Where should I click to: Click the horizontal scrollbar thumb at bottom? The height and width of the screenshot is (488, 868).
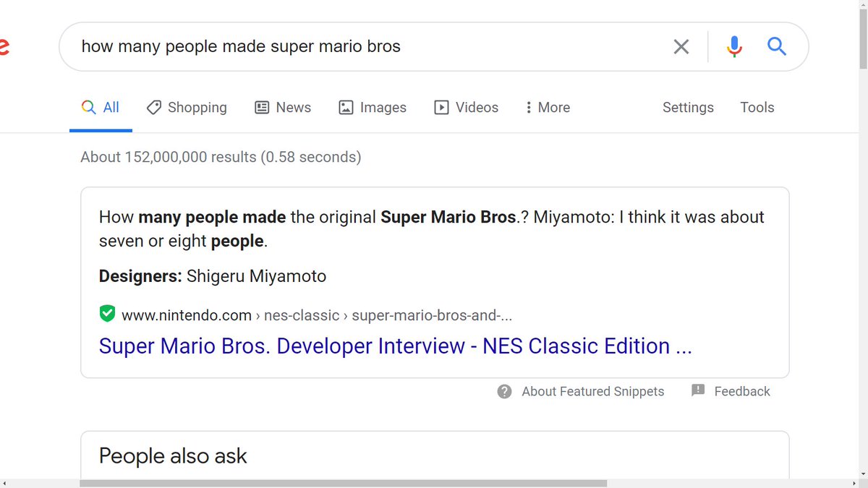343,483
